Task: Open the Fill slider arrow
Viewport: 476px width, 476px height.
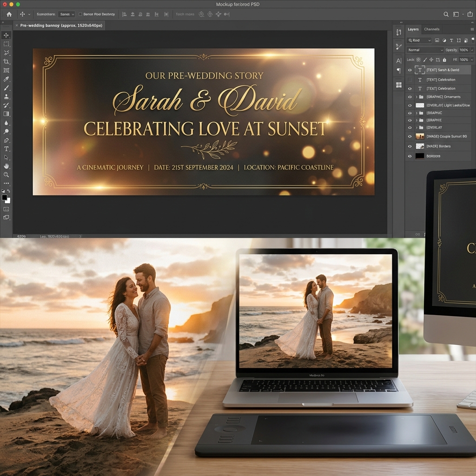Action: (x=472, y=60)
